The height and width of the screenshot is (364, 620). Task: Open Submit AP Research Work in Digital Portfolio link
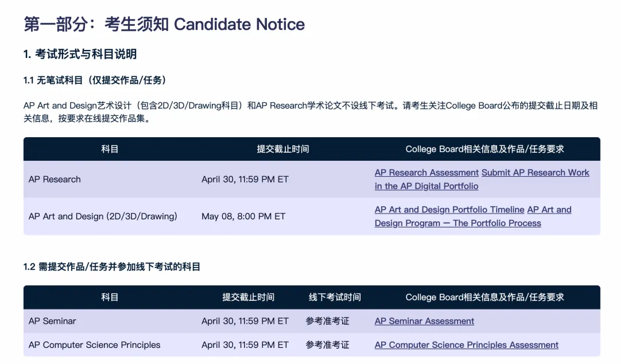(535, 173)
